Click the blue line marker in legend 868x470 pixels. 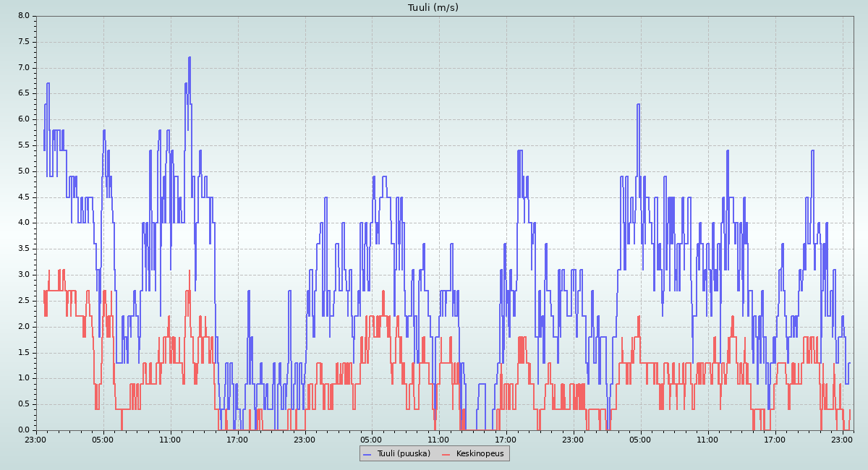point(367,453)
